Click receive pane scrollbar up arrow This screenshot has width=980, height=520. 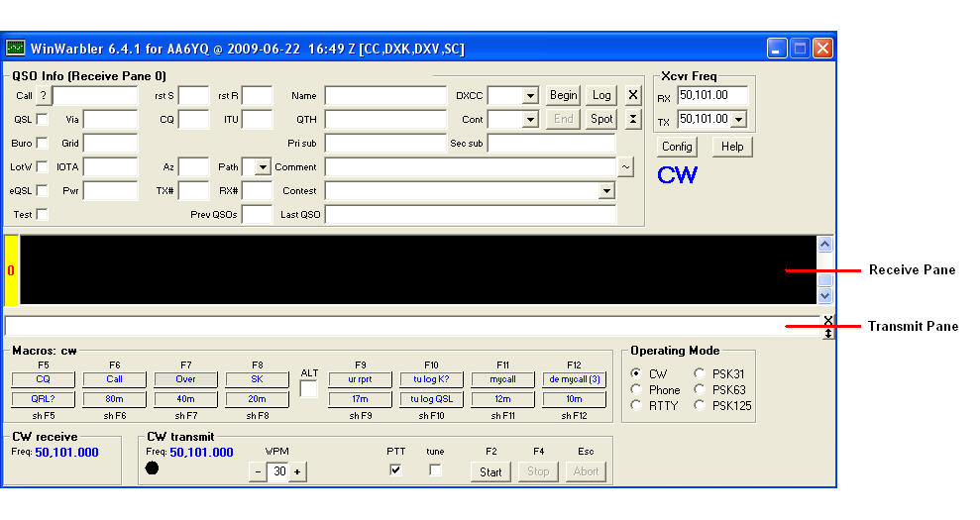pos(825,245)
